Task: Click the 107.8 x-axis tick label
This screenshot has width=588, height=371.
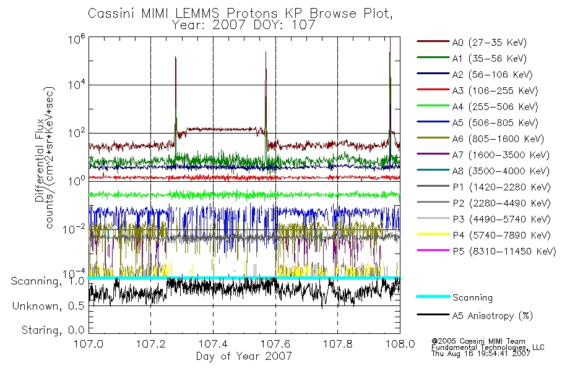Action: point(337,344)
